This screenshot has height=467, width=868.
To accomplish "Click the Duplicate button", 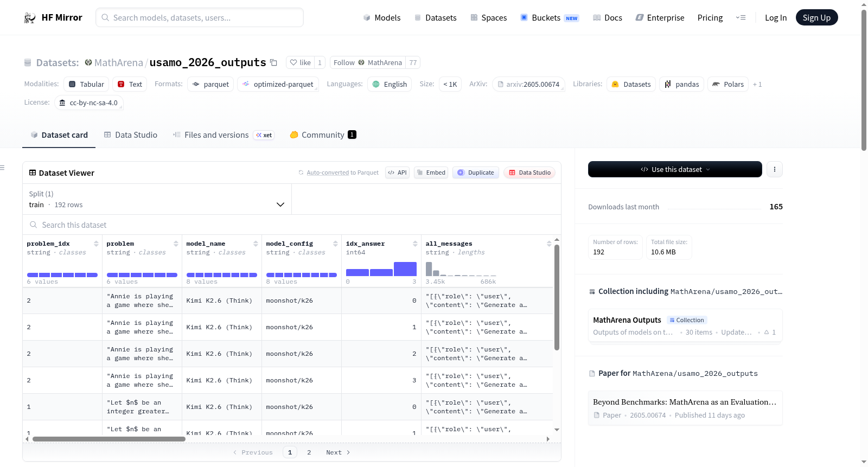I will coord(476,172).
